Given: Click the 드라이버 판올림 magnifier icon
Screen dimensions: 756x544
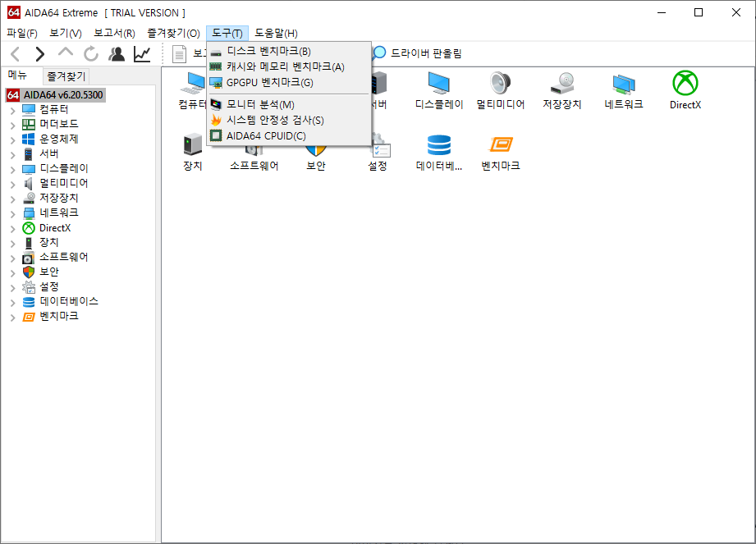Looking at the screenshot, I should click(x=379, y=53).
